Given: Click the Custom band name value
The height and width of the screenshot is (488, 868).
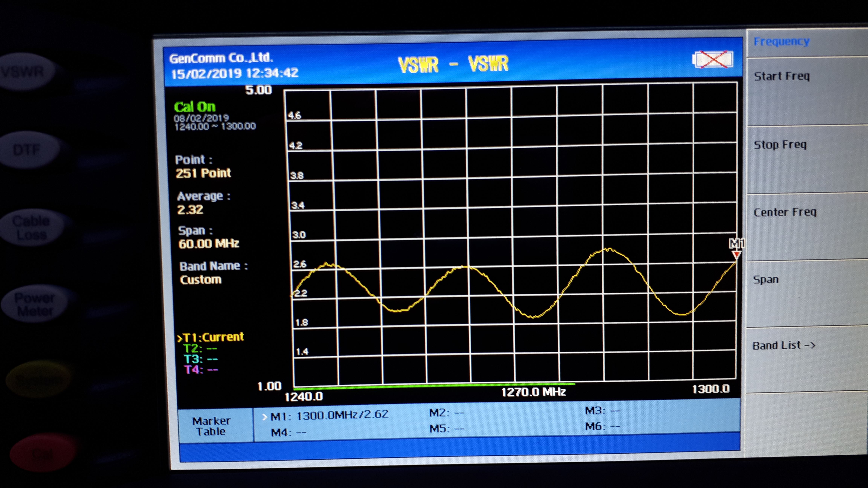Looking at the screenshot, I should pos(201,280).
